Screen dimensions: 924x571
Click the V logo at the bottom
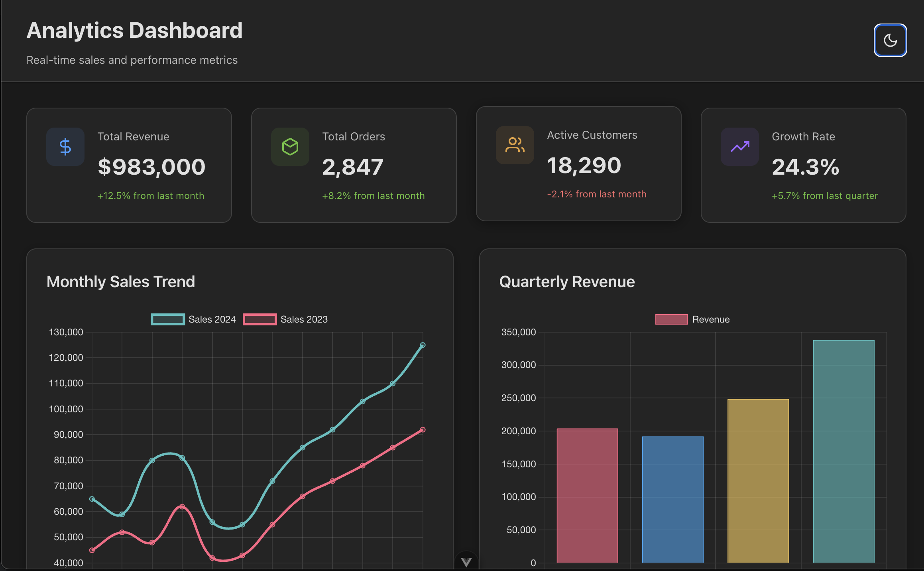[466, 562]
